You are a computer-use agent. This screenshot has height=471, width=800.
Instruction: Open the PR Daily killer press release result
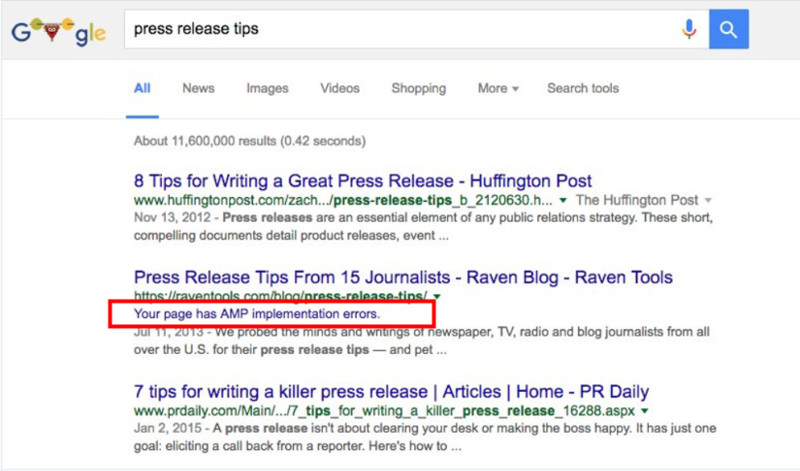pos(391,391)
